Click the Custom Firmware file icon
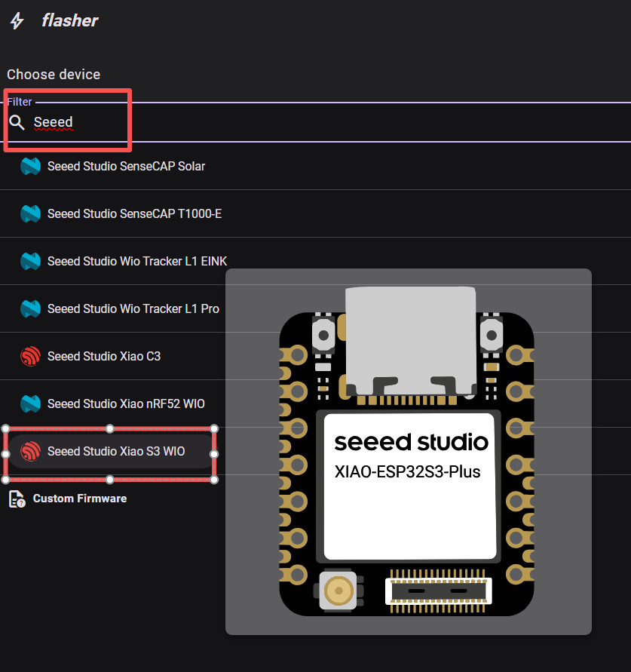631x672 pixels. tap(17, 499)
